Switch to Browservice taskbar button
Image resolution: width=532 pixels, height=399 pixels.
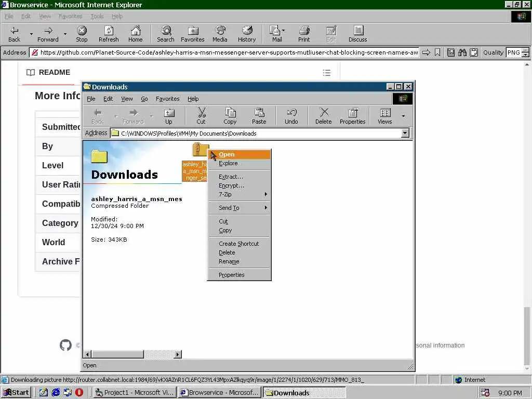[x=220, y=392]
